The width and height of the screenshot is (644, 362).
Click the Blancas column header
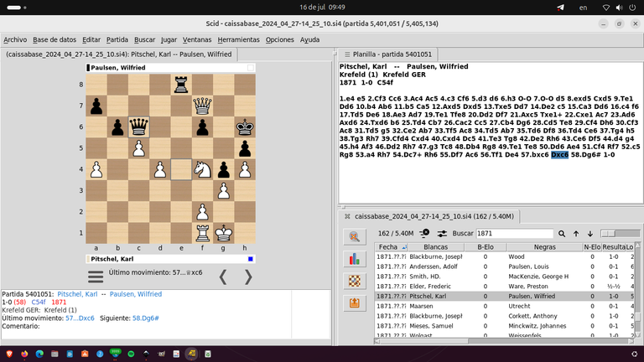(436, 247)
